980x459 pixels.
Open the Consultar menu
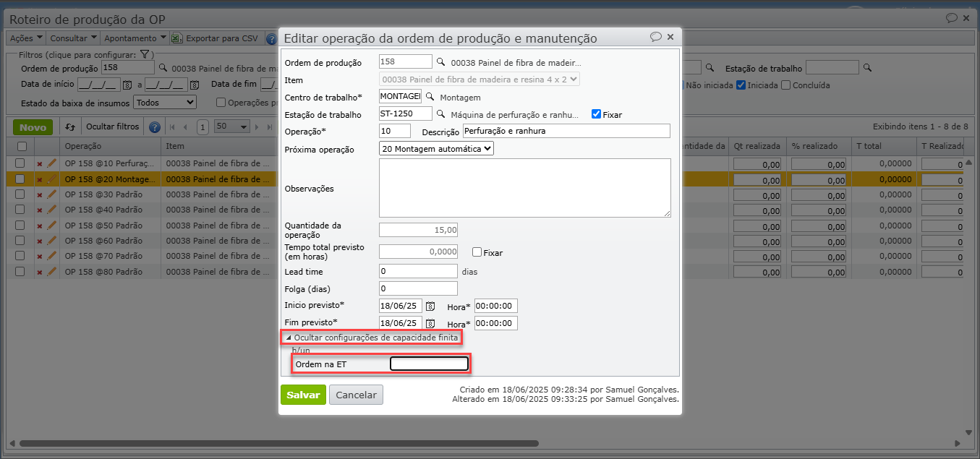pyautogui.click(x=73, y=38)
